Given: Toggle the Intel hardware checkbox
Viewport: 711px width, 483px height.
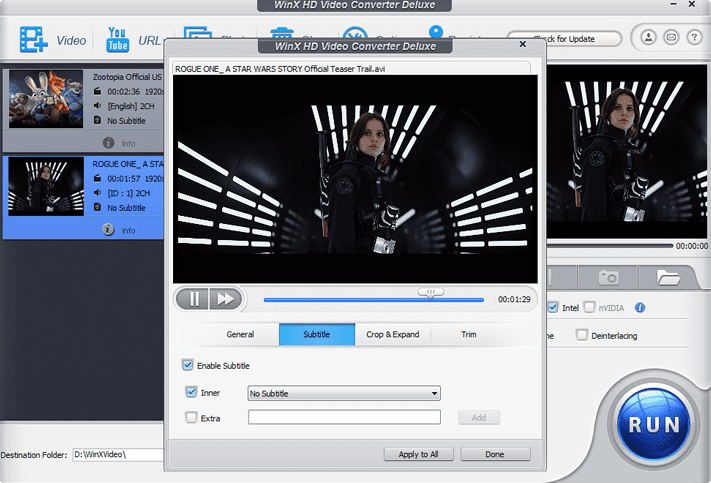Looking at the screenshot, I should click(553, 307).
